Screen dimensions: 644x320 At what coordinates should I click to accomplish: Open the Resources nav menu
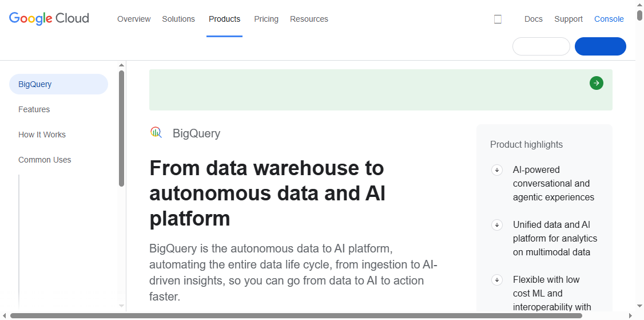309,19
